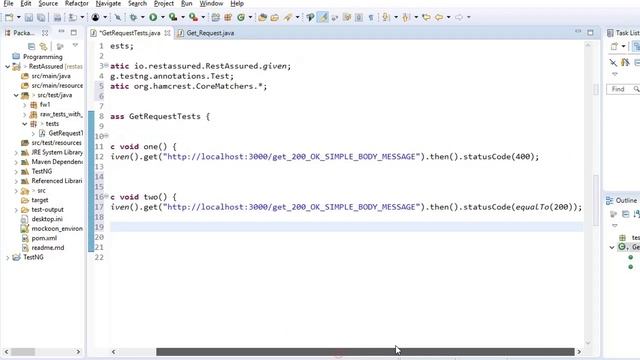The width and height of the screenshot is (640, 360).
Task: Click the Debug bug icon
Action: [x=133, y=17]
